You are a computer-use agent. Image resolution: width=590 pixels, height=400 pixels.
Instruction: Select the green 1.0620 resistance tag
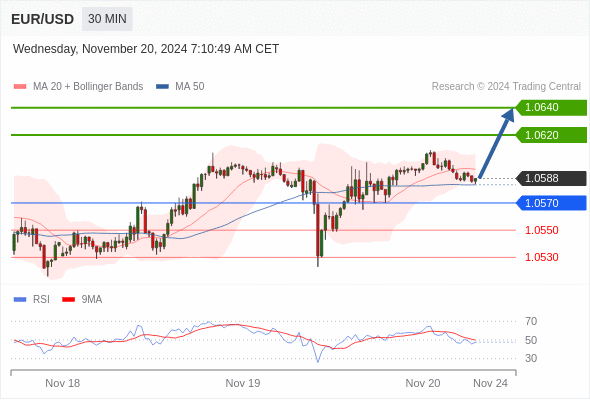coord(551,135)
